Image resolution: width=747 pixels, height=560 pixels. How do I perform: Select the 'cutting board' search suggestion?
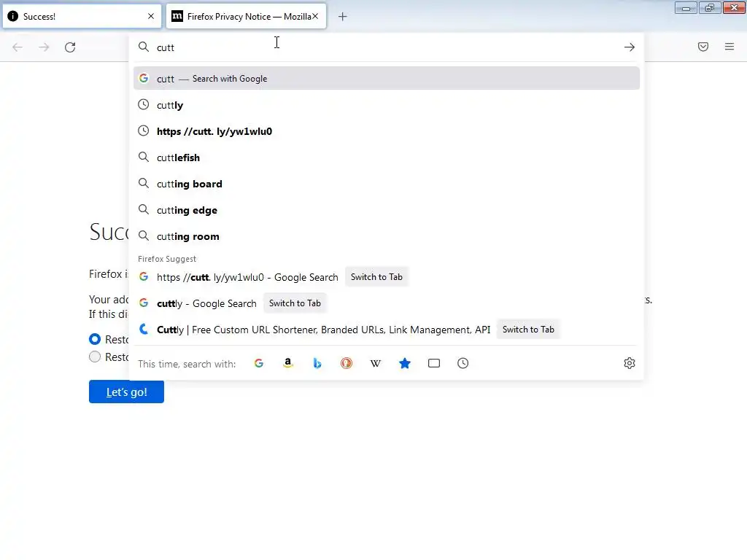pos(387,183)
